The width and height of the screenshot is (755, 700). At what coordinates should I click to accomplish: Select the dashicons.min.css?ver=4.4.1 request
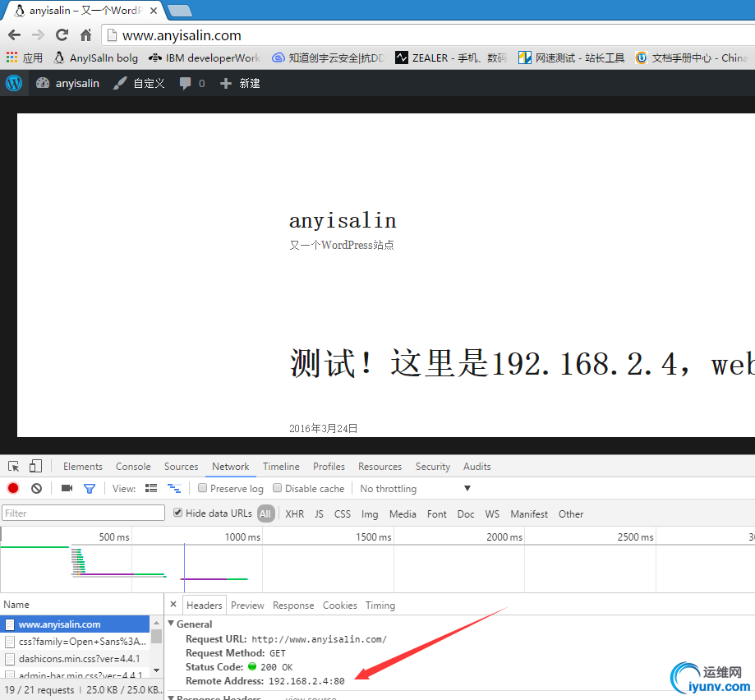75,659
